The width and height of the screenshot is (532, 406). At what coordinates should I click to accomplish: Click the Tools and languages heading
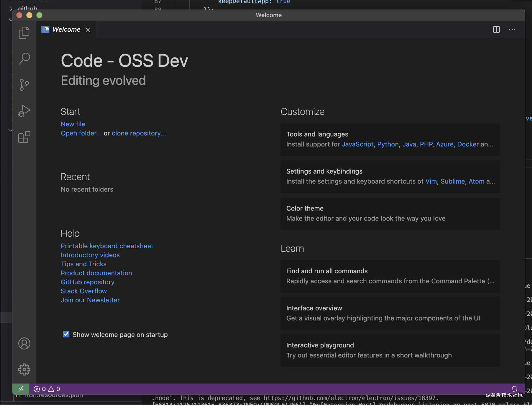click(x=317, y=134)
